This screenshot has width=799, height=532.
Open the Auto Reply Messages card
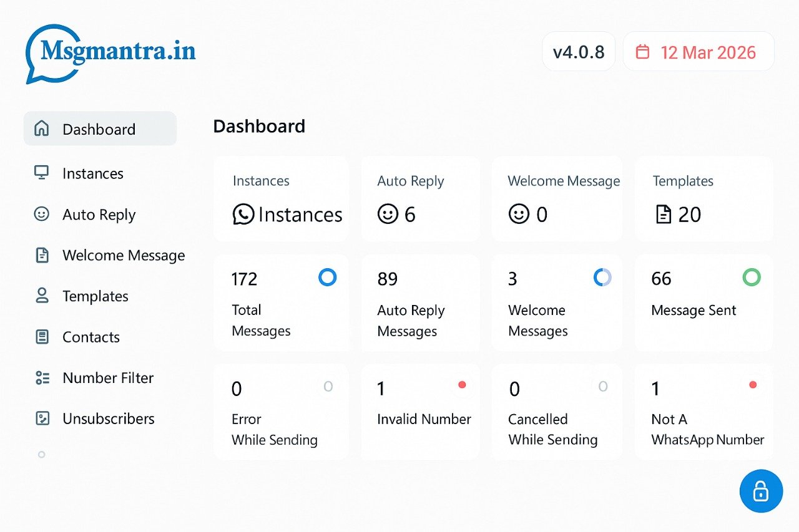pyautogui.click(x=420, y=302)
